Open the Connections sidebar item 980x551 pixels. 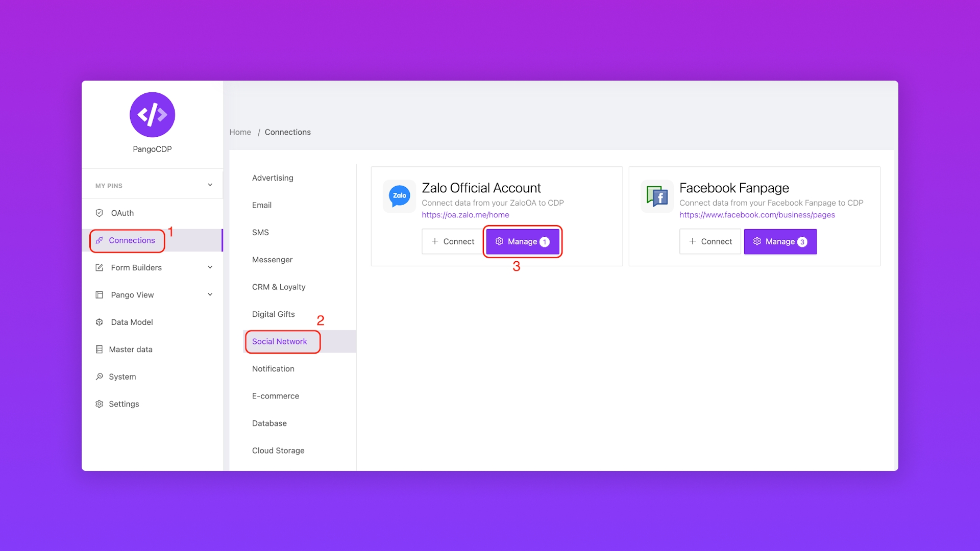[131, 240]
